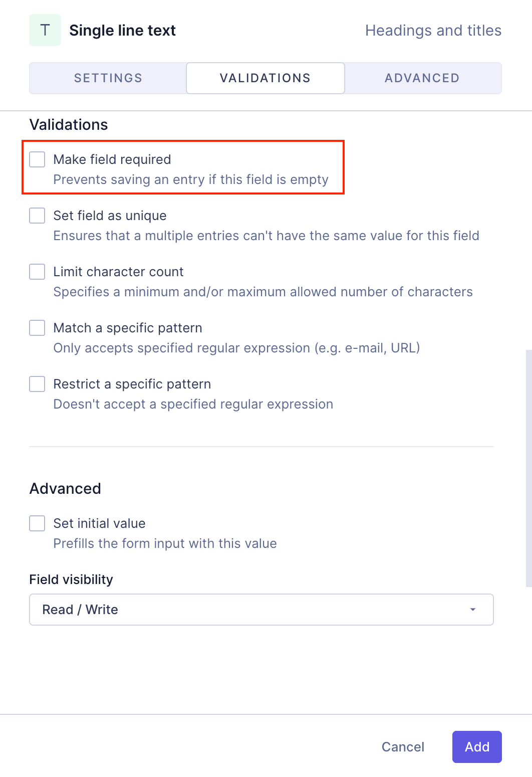Open the ADVANCED tab
Screen dimensions: 532x777
pos(422,78)
